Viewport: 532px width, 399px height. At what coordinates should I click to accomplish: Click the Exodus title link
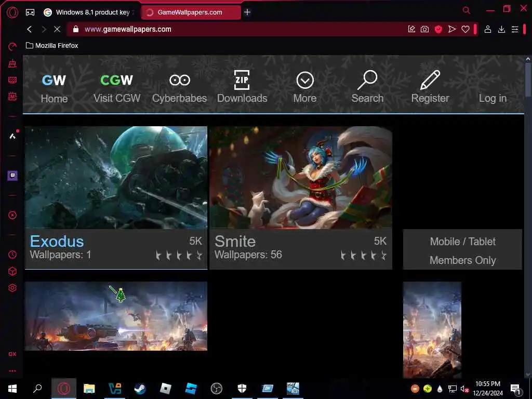pyautogui.click(x=57, y=241)
